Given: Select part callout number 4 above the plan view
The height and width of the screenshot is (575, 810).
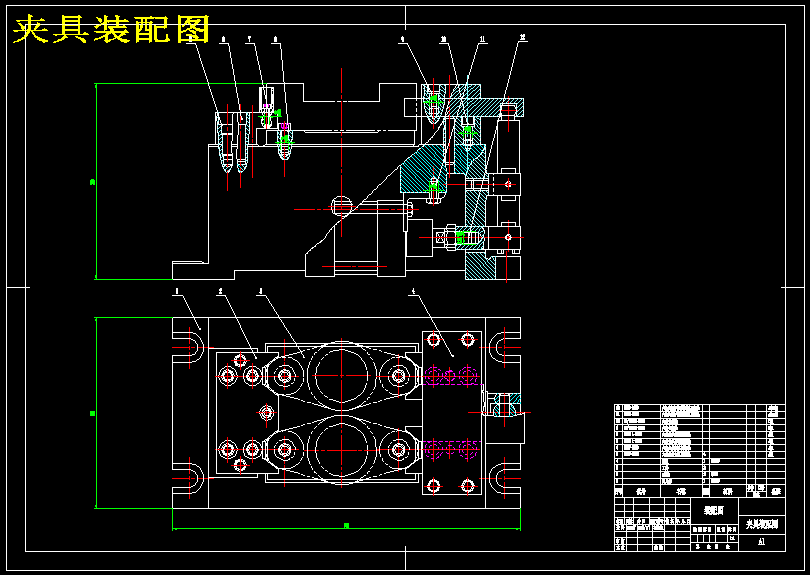Looking at the screenshot, I should 412,291.
